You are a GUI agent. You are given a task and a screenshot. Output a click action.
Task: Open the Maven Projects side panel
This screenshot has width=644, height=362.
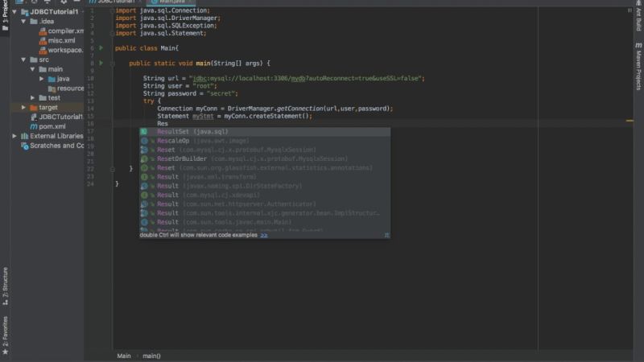[x=638, y=66]
